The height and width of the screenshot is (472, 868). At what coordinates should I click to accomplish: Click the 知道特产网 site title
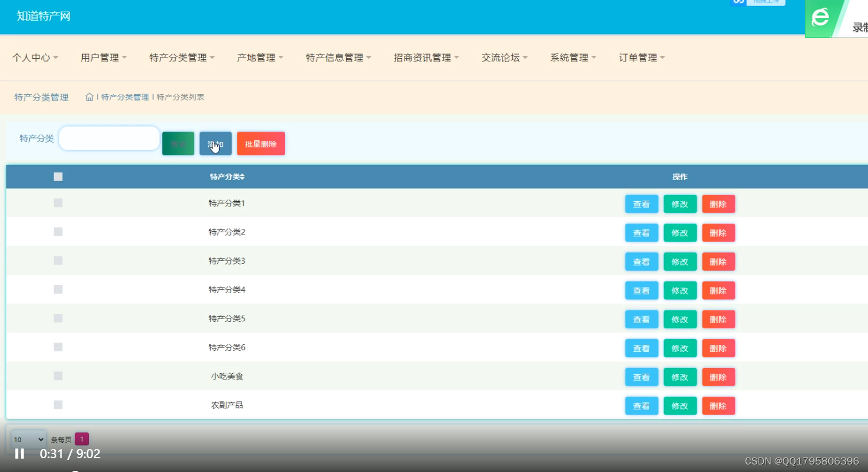click(44, 16)
